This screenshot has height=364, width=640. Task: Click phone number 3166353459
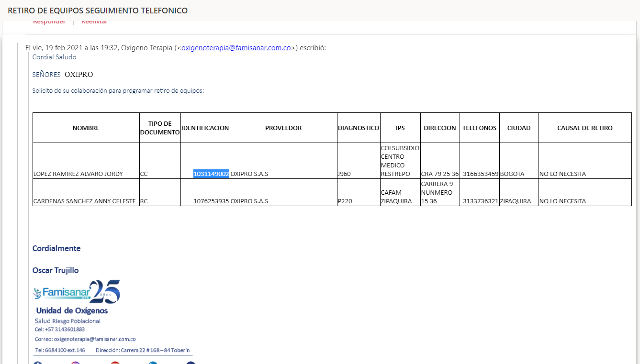coord(481,174)
